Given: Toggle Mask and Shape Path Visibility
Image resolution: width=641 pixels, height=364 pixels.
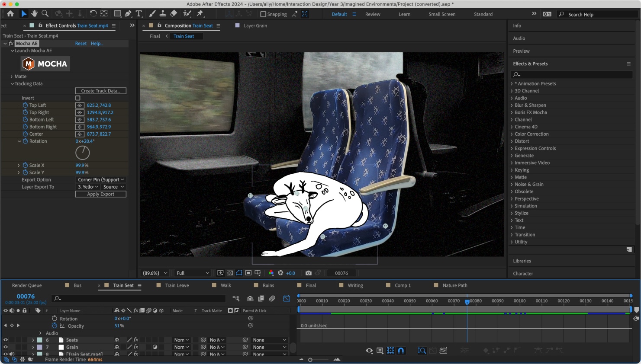Looking at the screenshot, I should point(239,273).
